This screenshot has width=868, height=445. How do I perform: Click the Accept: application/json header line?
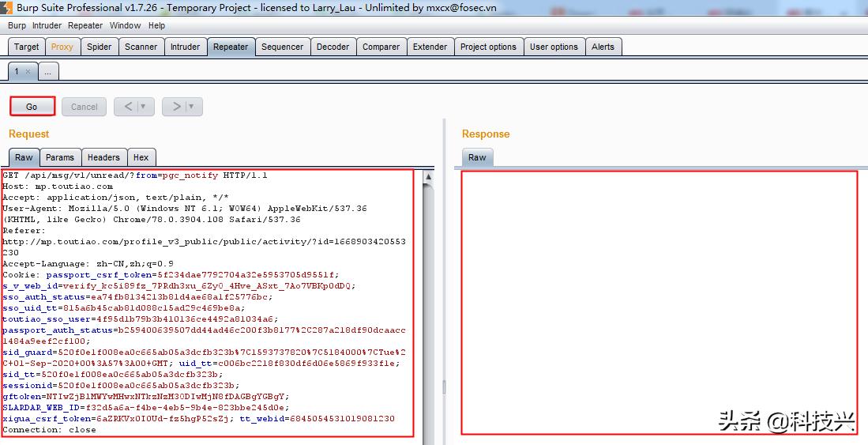pyautogui.click(x=115, y=198)
